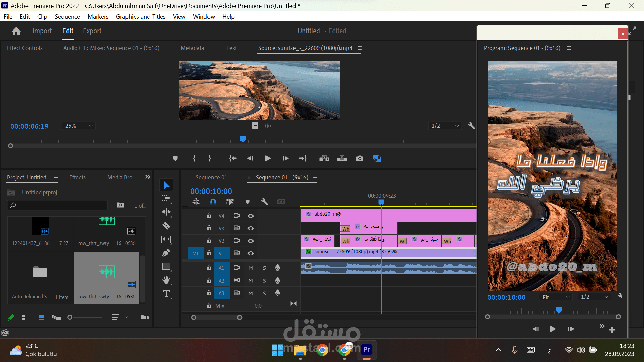
Task: Toggle the comparison view button in Source monitor
Action: 377,158
